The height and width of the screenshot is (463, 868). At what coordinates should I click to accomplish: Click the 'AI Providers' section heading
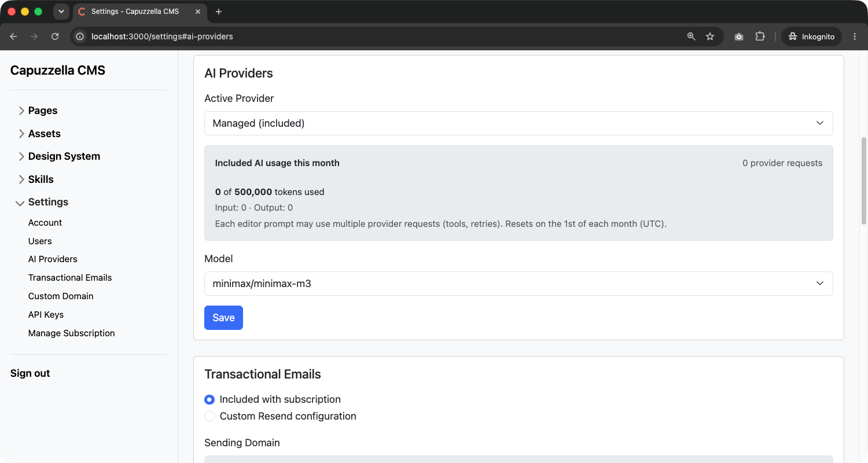[x=238, y=74]
